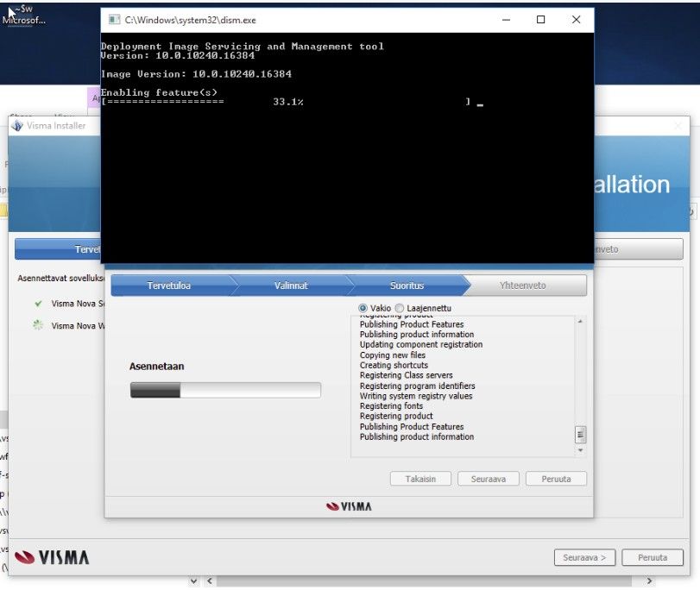
Task: Click the Visma logo in the inner dialog footer
Action: point(349,506)
